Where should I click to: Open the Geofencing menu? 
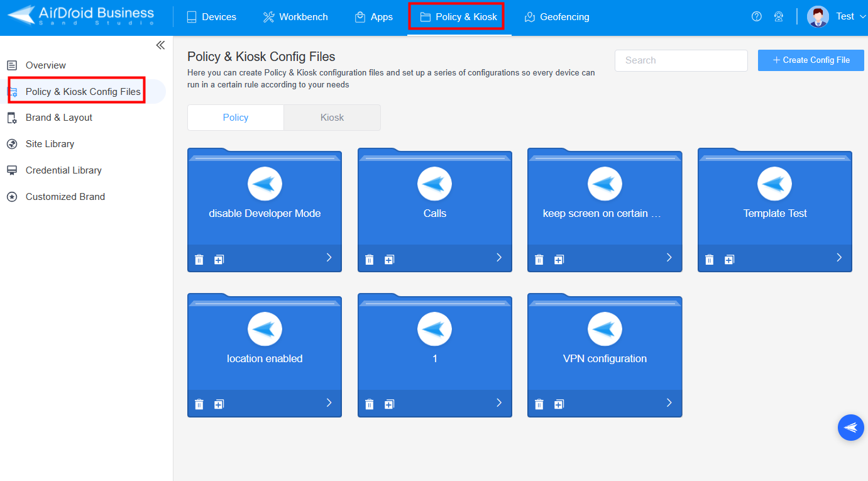[557, 17]
